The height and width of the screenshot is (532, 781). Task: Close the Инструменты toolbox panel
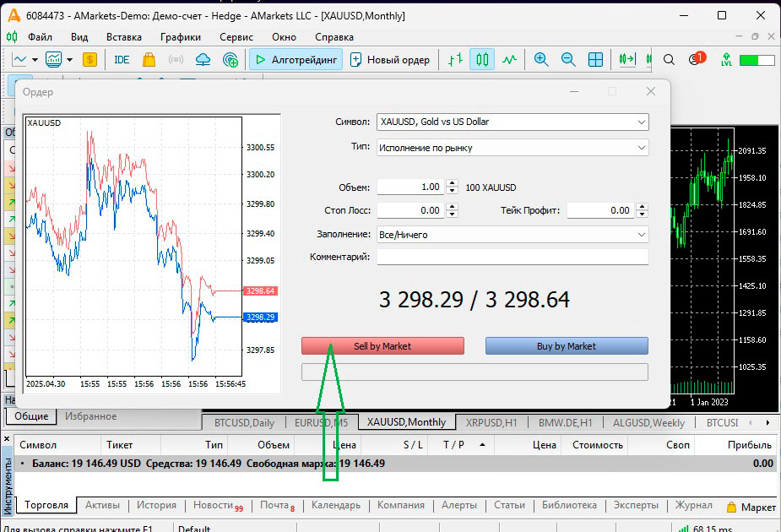point(7,439)
